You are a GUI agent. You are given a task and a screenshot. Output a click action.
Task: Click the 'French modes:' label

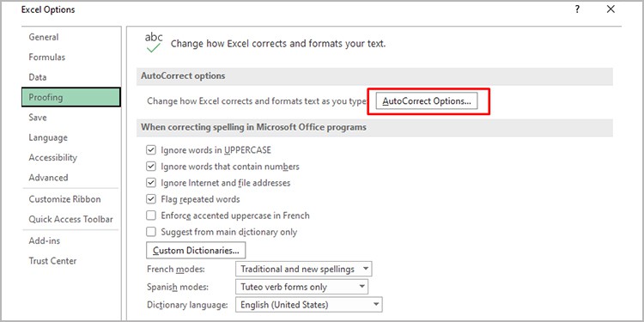pyautogui.click(x=176, y=270)
